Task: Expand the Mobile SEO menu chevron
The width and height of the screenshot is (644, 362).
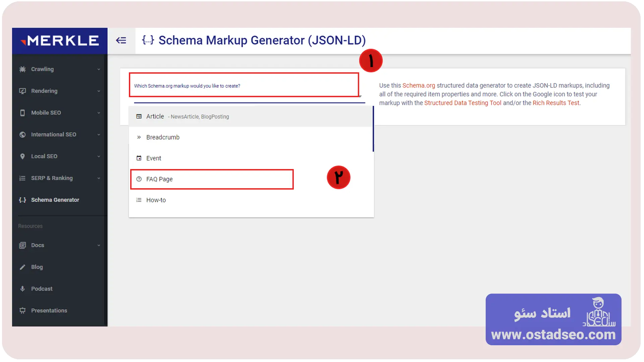Action: click(x=99, y=113)
